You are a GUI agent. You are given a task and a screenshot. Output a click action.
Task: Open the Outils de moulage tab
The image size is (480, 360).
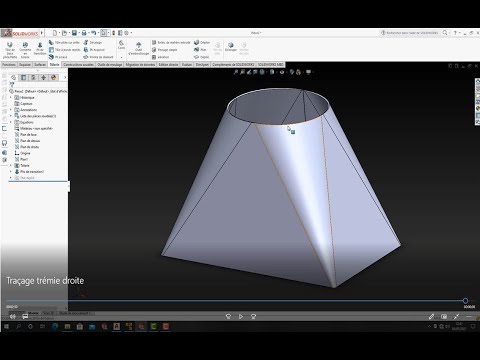point(110,65)
